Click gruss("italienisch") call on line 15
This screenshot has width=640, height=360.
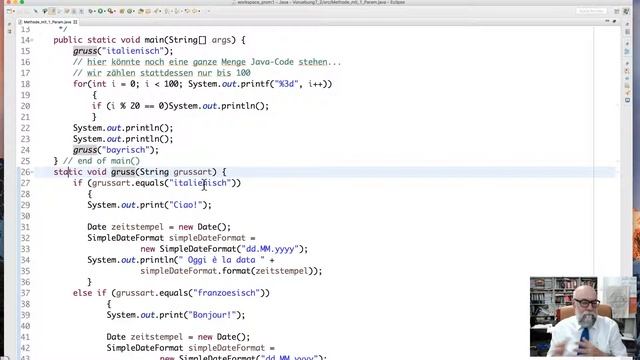click(x=123, y=51)
